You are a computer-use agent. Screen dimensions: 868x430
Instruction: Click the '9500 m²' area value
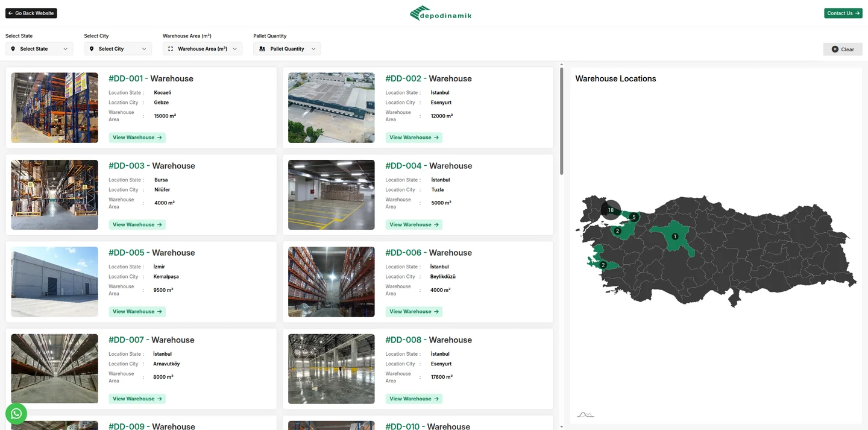(x=163, y=290)
